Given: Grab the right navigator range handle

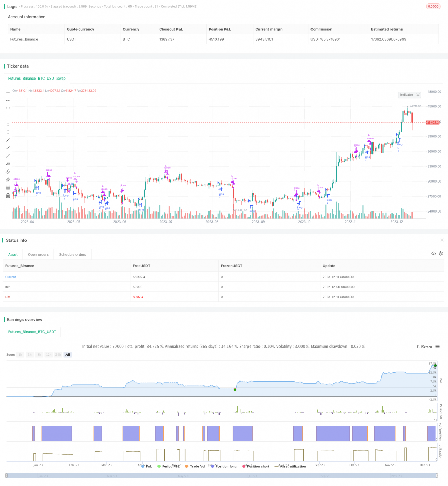Looking at the screenshot, I should tap(437, 476).
